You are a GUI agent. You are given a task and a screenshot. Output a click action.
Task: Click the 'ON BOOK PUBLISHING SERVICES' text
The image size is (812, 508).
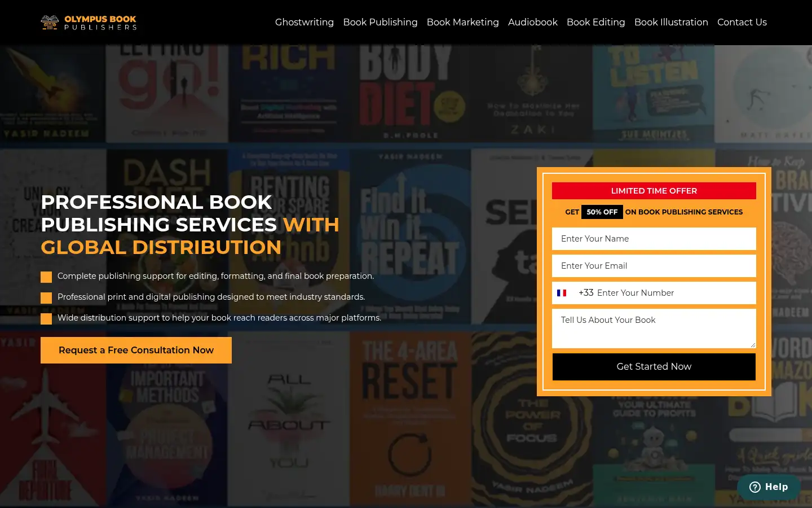684,212
